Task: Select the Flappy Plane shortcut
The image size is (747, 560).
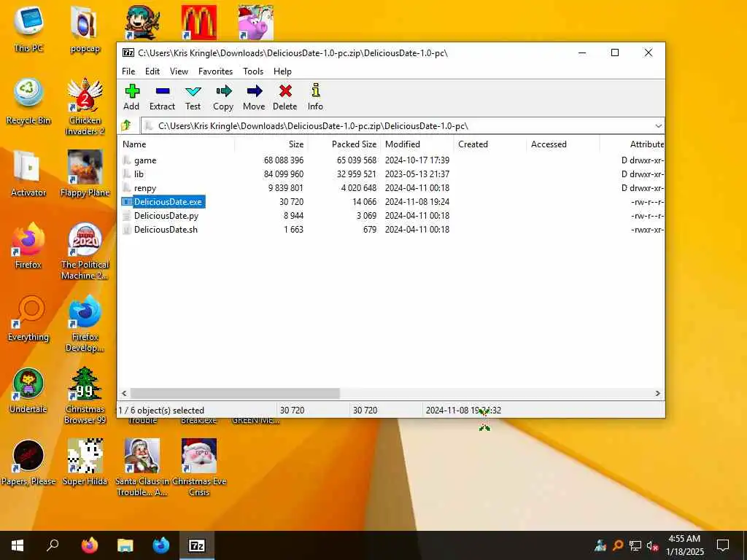Action: pos(85,174)
